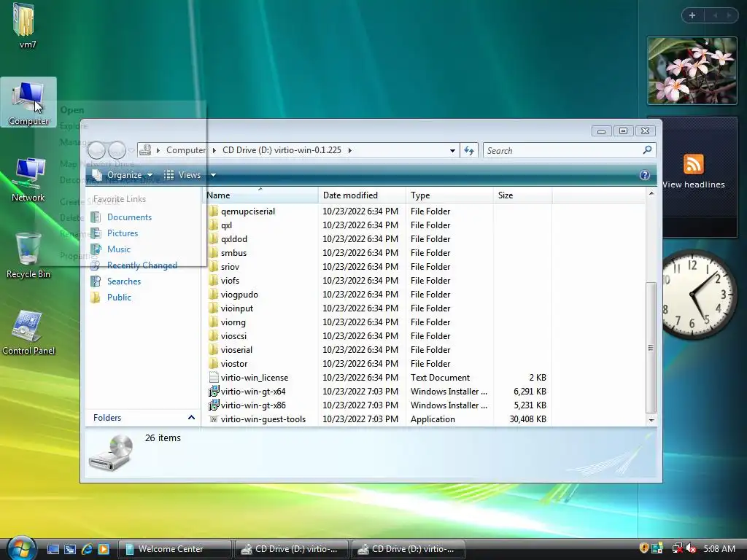Screen dimensions: 747x560
Task: Sort by the Size column header
Action: click(x=522, y=195)
